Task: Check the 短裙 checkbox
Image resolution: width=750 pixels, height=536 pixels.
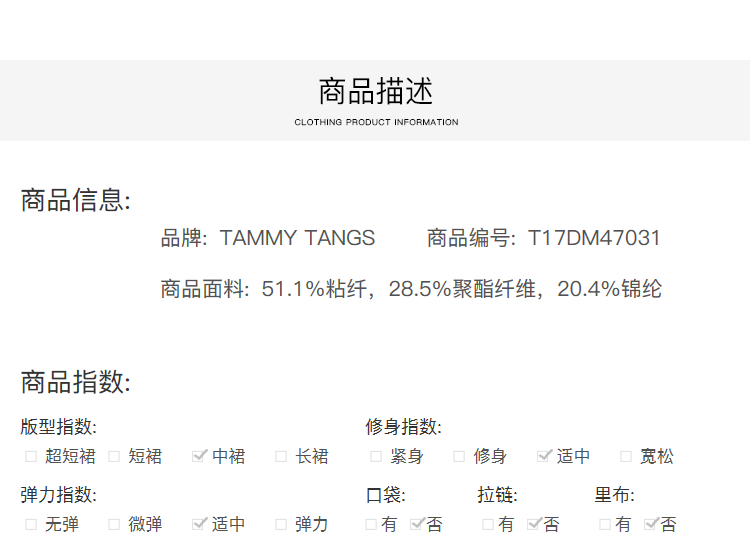Action: click(x=114, y=457)
